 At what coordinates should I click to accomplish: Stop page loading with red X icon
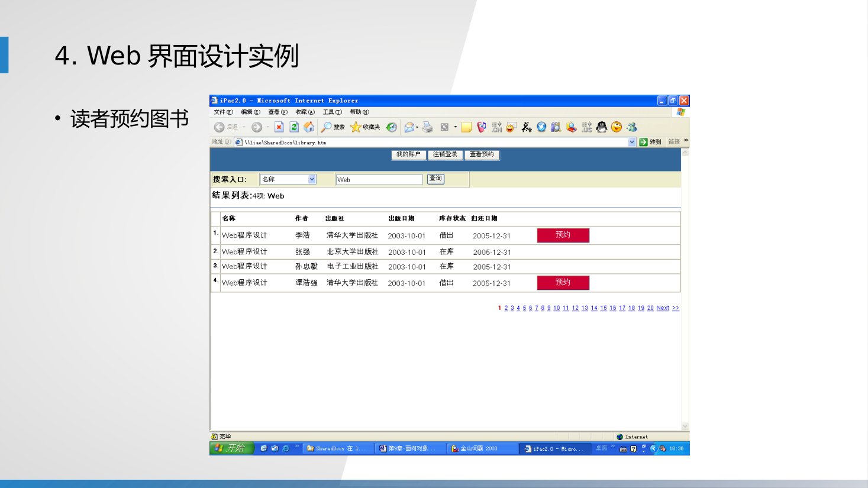click(279, 127)
